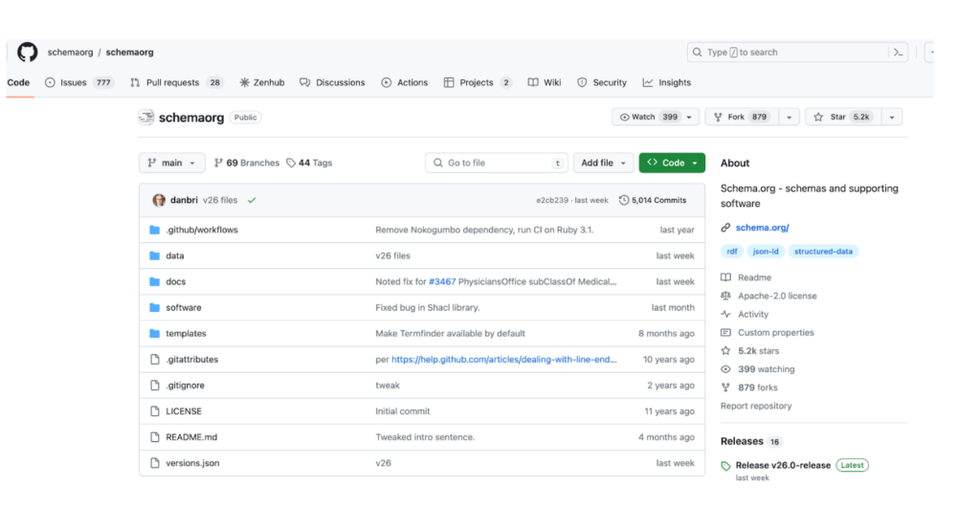The width and height of the screenshot is (980, 510).
Task: Open the Projects tab
Action: (x=478, y=82)
